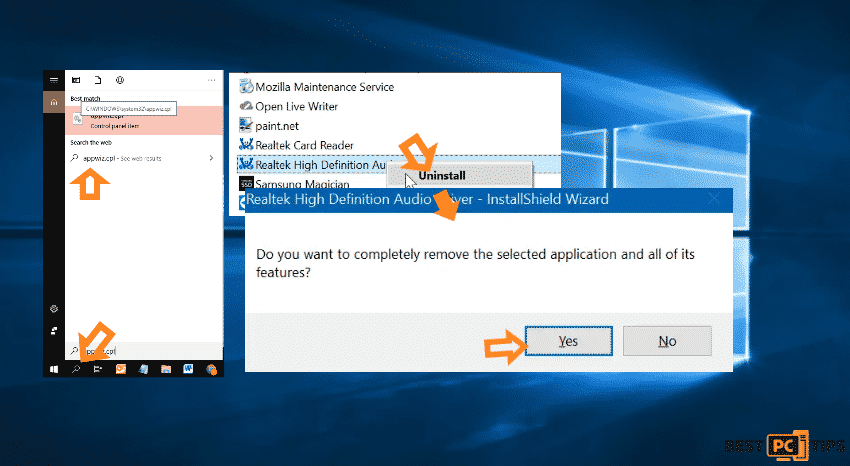Open the appwiz.cpl Control panel item result
Viewport: 850px width, 466px height.
[144, 120]
